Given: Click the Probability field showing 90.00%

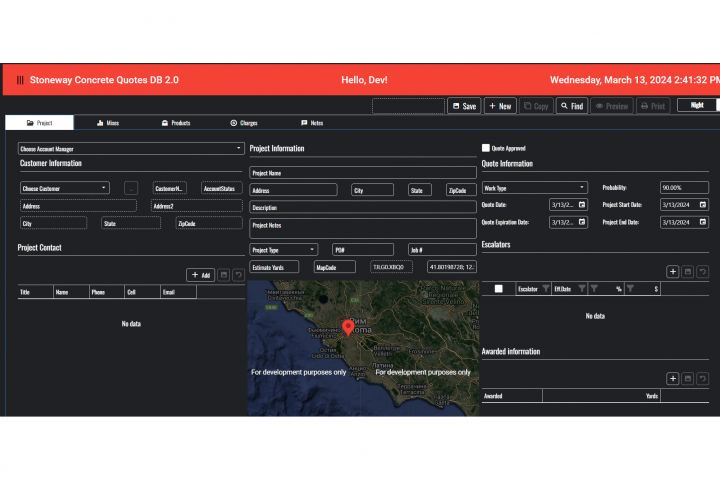Looking at the screenshot, I should [x=684, y=187].
